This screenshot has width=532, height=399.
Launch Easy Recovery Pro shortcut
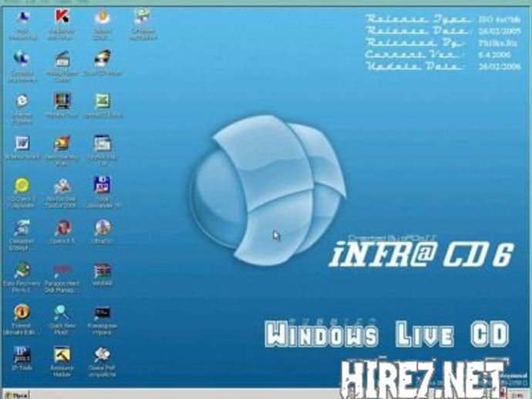click(22, 270)
